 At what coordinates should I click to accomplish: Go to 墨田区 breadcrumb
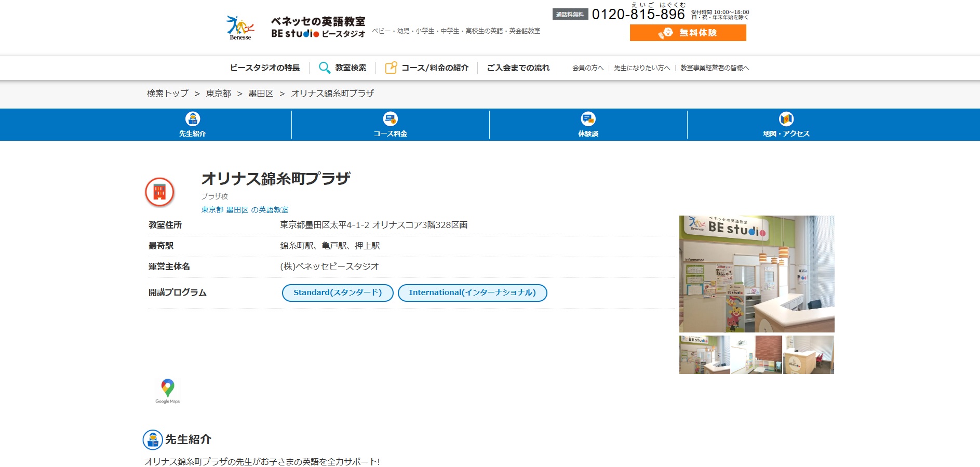pyautogui.click(x=261, y=94)
